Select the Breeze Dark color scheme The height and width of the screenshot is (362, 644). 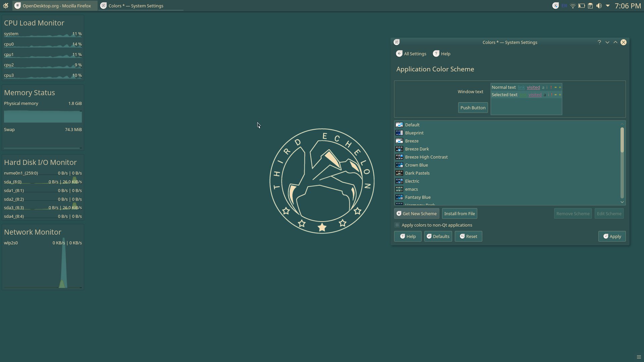(x=508, y=149)
